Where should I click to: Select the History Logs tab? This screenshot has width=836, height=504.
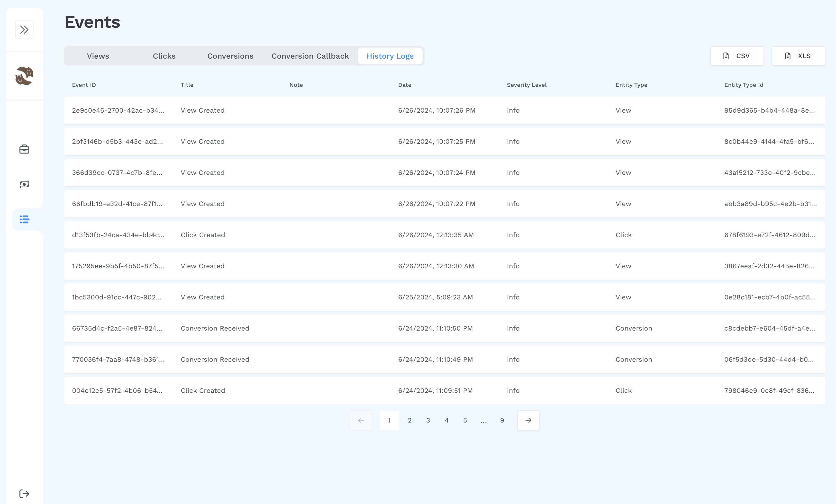tap(390, 56)
